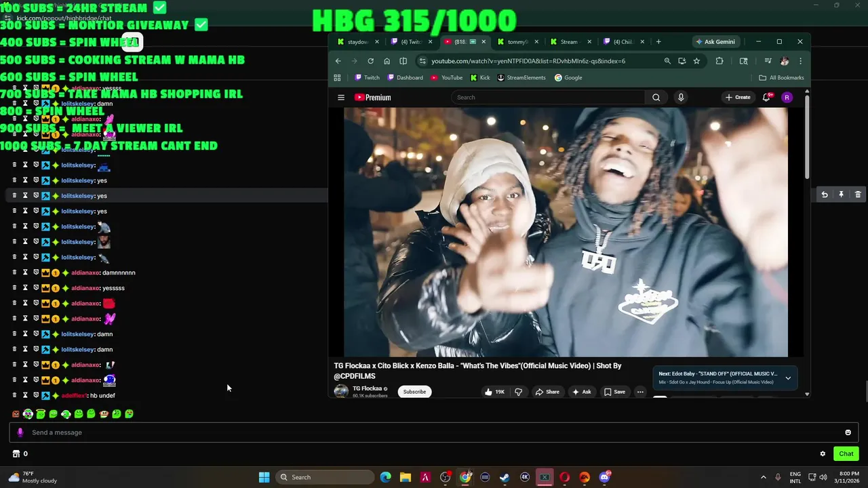Click the green Chat send button

(846, 454)
